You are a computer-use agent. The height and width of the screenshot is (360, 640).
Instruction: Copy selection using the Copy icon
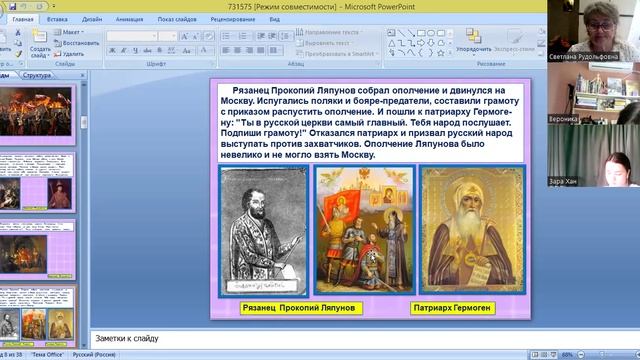[x=18, y=43]
